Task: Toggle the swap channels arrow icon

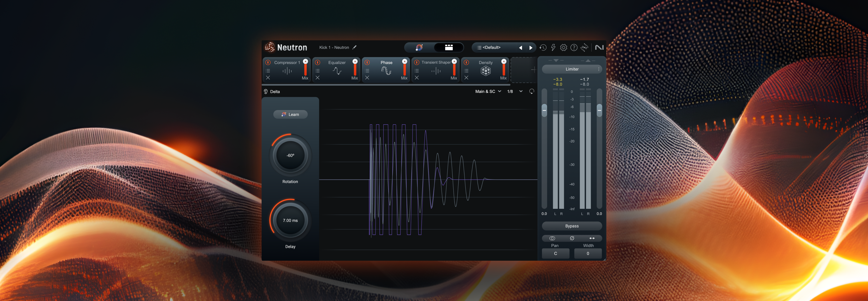Action: click(x=592, y=238)
